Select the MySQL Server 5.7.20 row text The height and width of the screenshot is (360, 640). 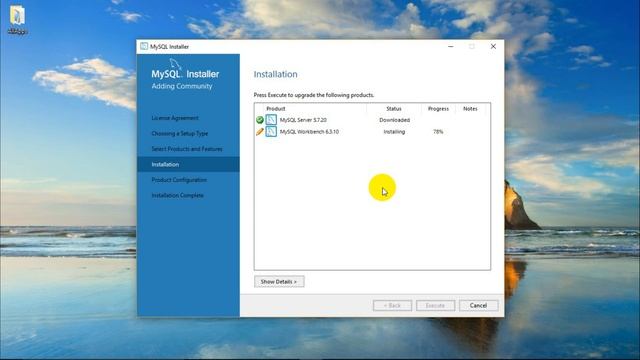point(303,120)
